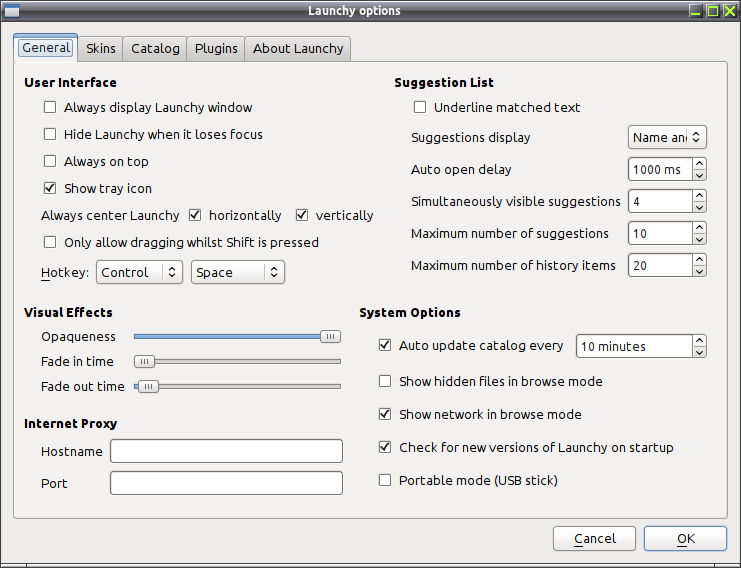This screenshot has height=568, width=741.
Task: Click the Suggestion List heading
Action: [x=444, y=83]
